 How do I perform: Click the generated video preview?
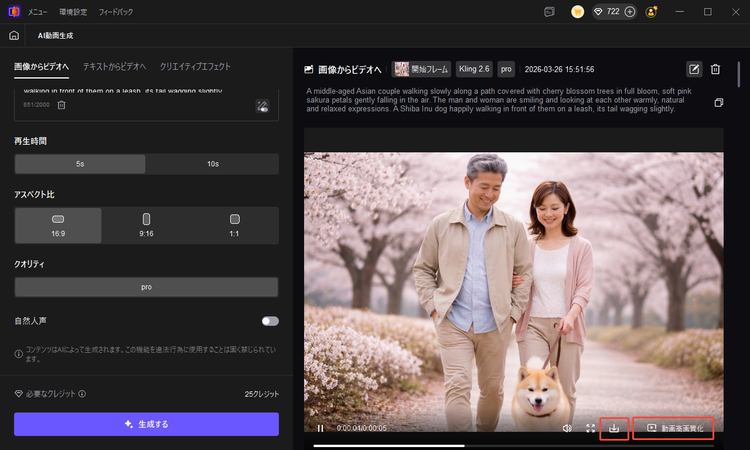point(514,292)
